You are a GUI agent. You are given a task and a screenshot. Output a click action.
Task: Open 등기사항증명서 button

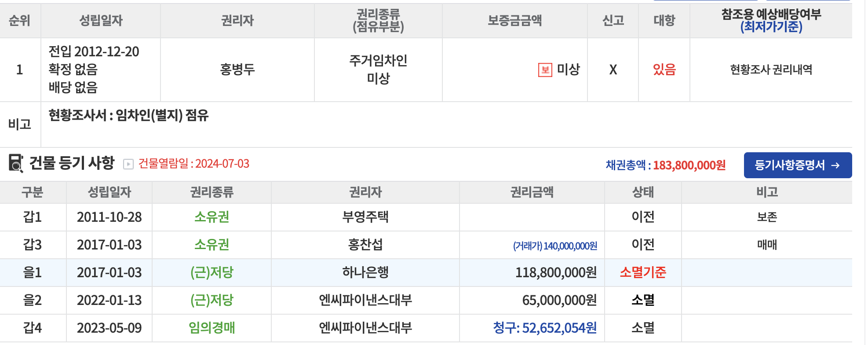click(797, 165)
